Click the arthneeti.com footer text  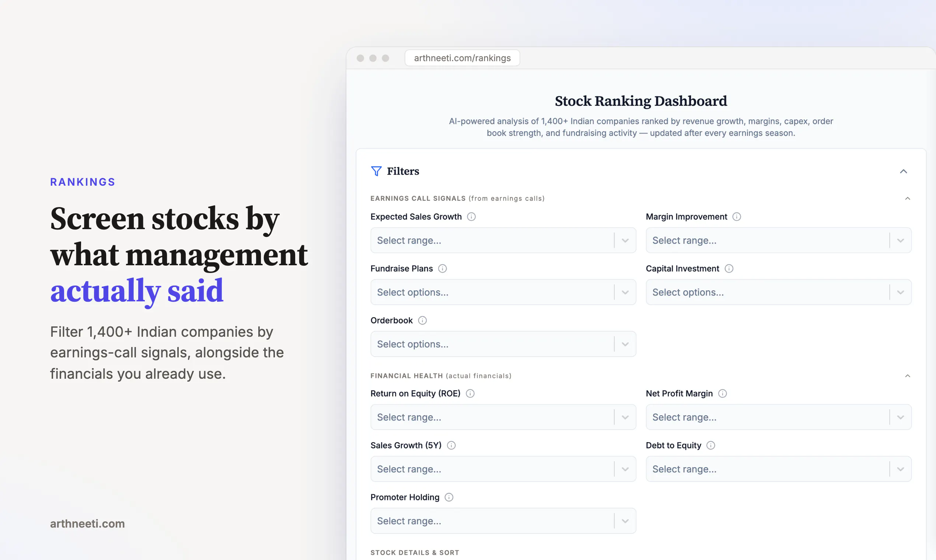88,524
